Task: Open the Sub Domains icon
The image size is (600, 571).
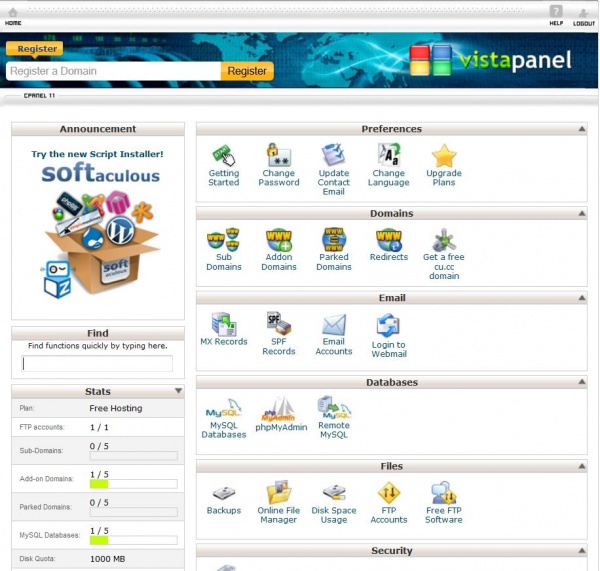Action: coord(223,240)
